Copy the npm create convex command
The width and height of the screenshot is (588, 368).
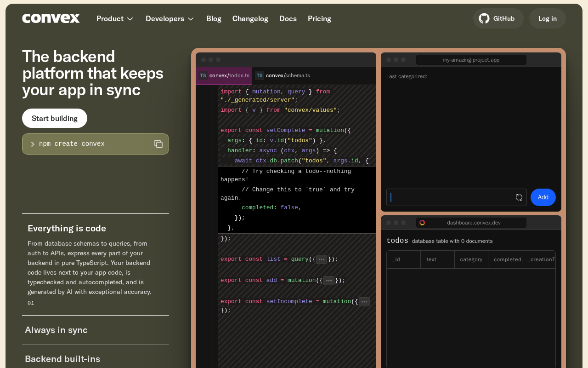click(158, 144)
